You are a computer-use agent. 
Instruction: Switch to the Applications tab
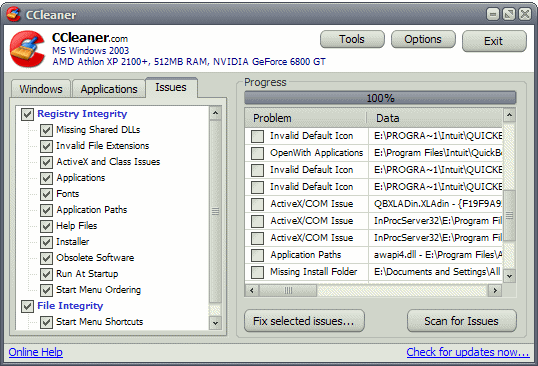tap(109, 89)
